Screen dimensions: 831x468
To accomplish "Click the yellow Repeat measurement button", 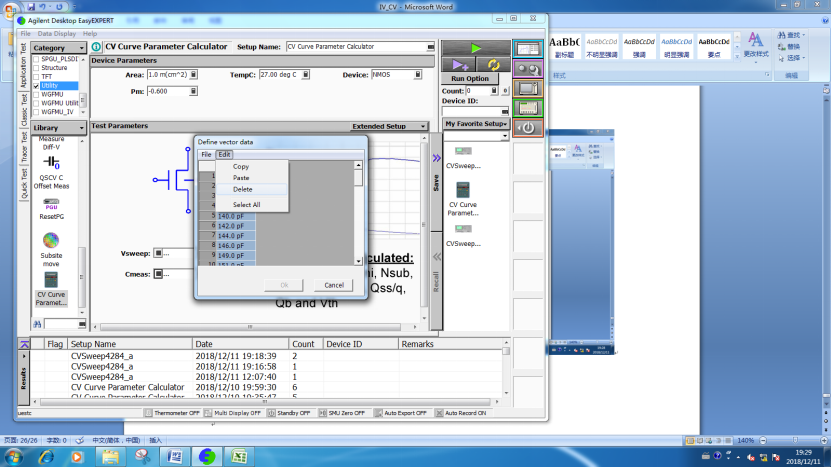I will coord(493,65).
